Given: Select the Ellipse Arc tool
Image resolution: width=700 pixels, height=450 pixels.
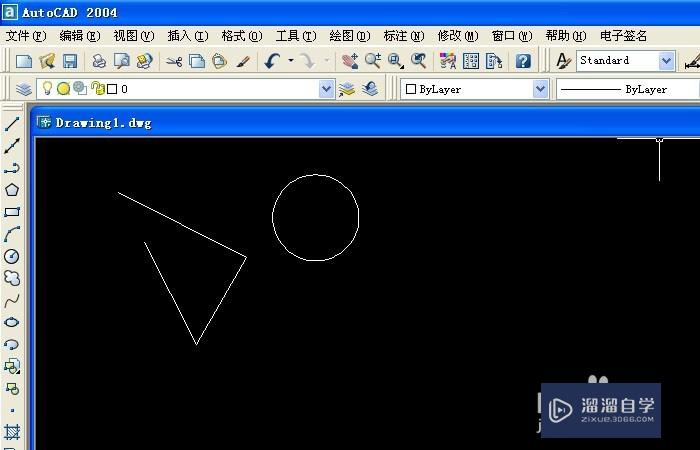Looking at the screenshot, I should coord(12,344).
